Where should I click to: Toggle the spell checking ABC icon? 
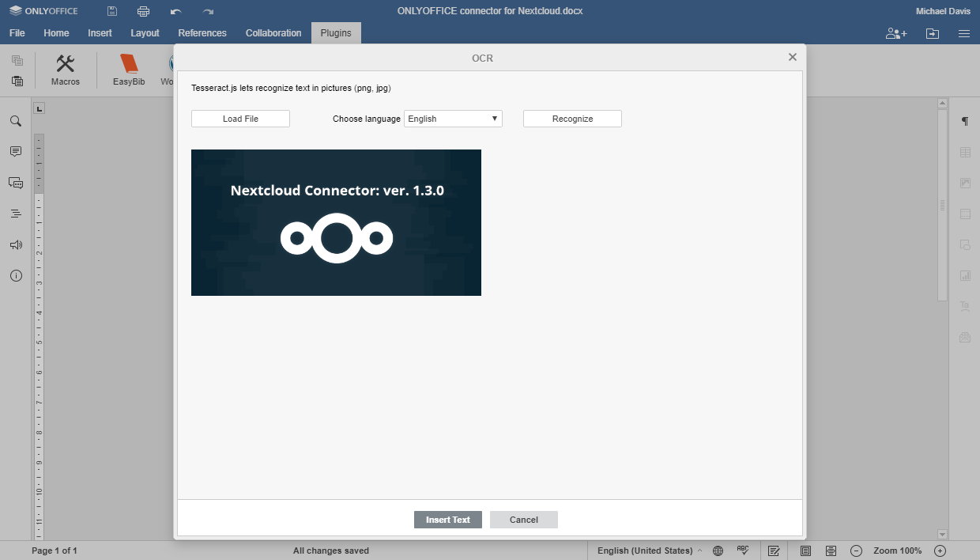[743, 550]
